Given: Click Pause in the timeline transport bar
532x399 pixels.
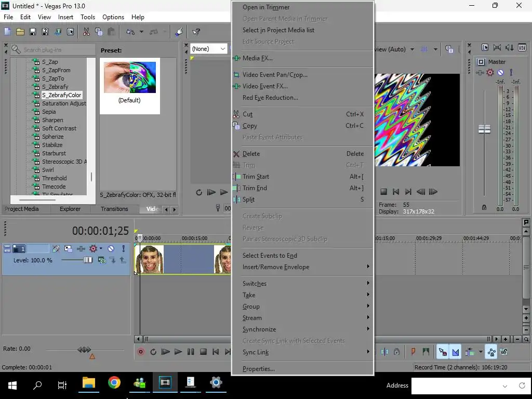Looking at the screenshot, I should point(191,352).
